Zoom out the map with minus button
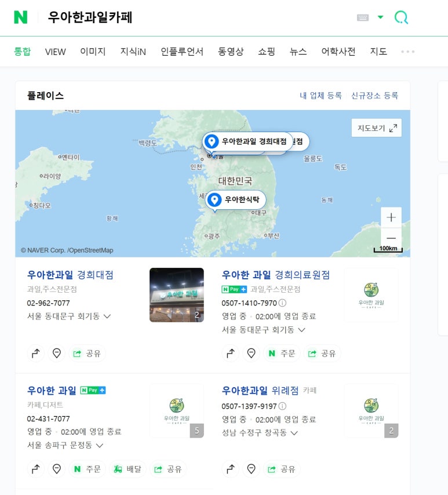Image resolution: width=448 pixels, height=495 pixels. coord(391,238)
